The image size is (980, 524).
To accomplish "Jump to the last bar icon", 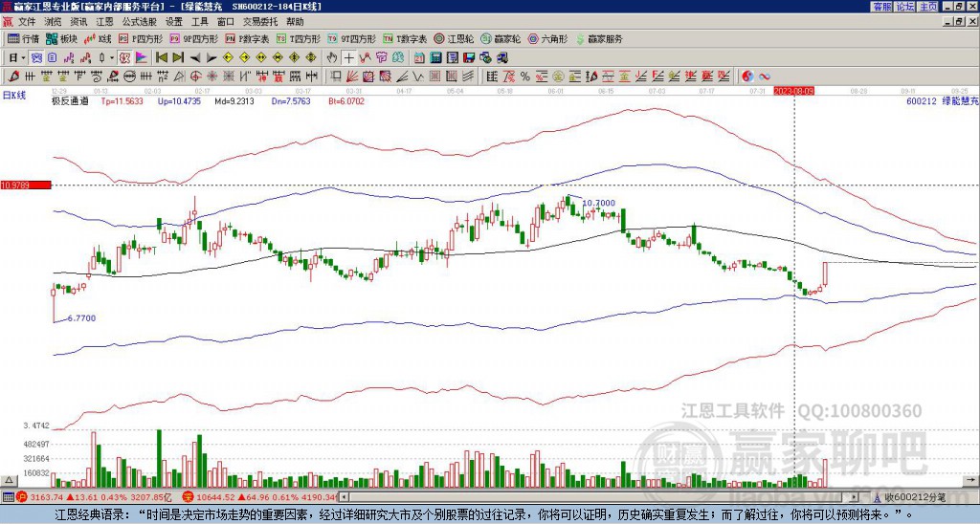I will pos(178,58).
